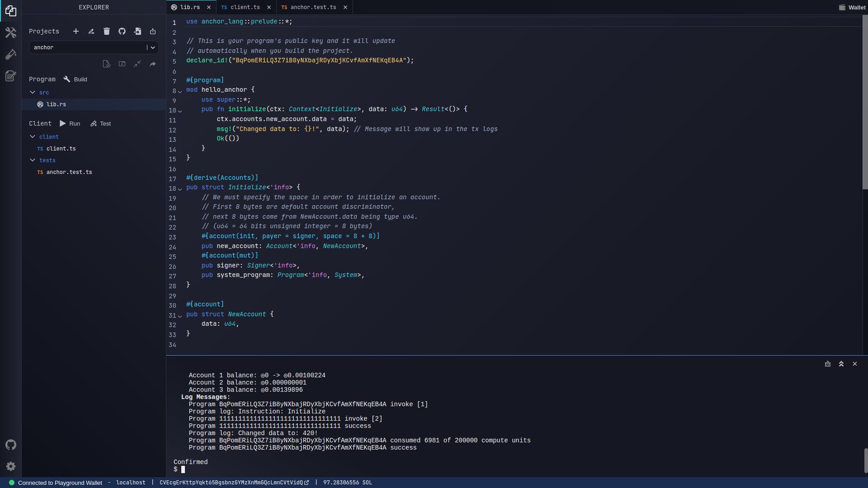Rename project using pencil icon
This screenshot has height=488, width=868.
coord(91,31)
